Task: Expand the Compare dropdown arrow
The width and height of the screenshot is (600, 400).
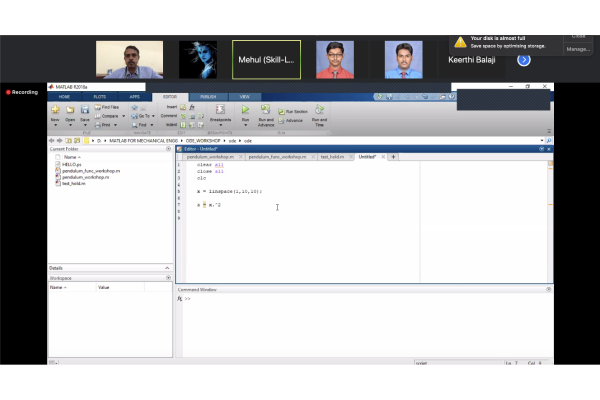Action: 123,116
